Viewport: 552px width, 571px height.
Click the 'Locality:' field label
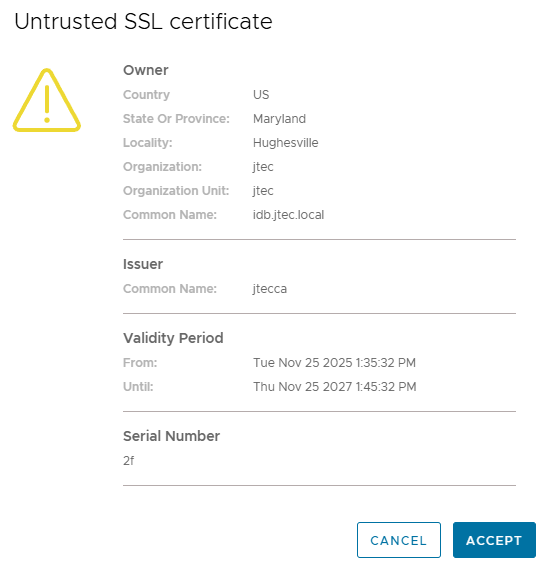click(147, 143)
